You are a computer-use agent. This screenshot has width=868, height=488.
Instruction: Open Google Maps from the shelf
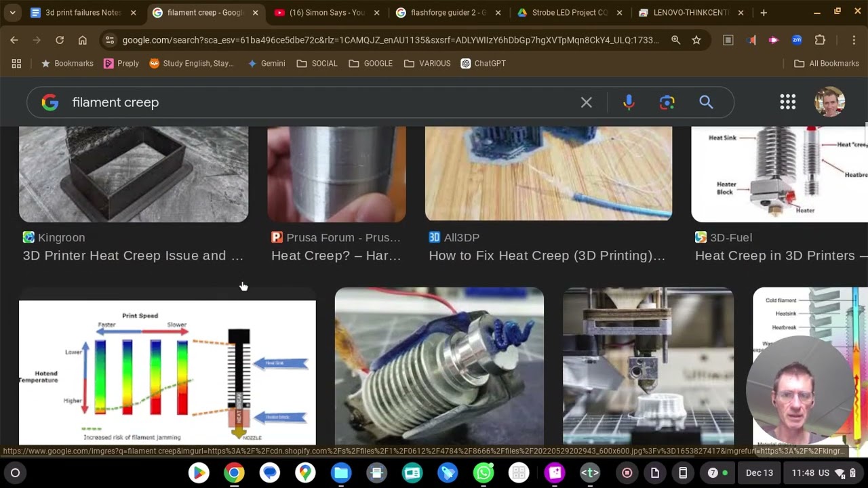click(x=305, y=472)
